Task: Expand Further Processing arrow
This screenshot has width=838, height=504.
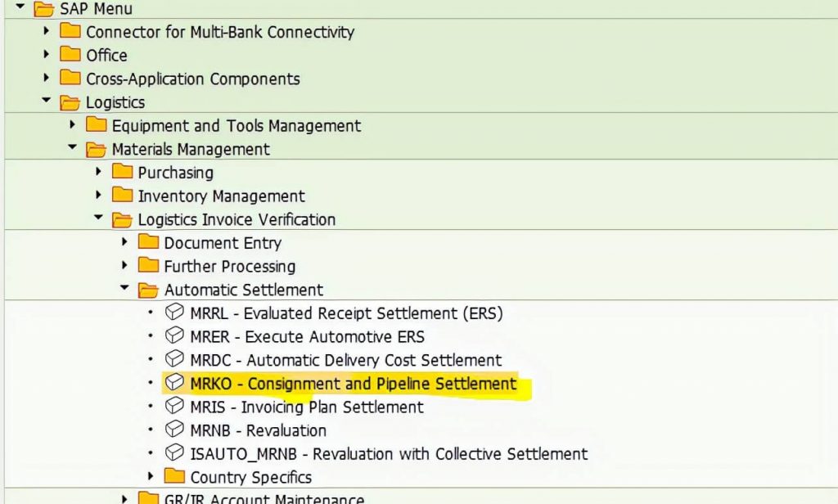Action: [x=124, y=265]
